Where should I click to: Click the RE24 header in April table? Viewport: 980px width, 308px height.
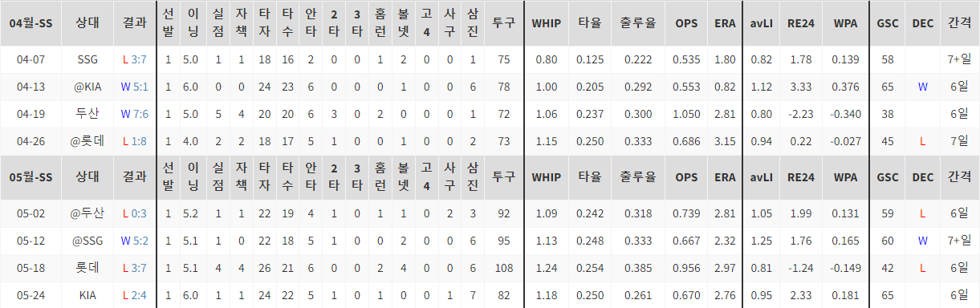801,22
